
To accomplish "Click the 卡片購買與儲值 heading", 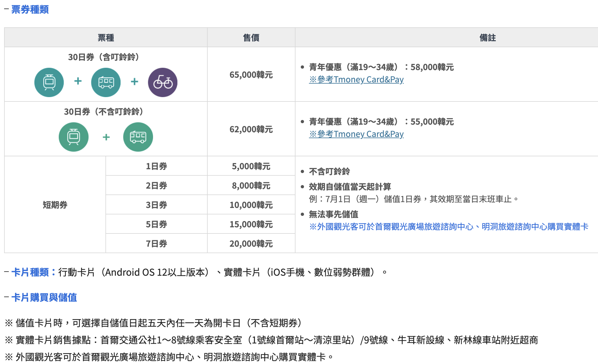I will coord(44,297).
